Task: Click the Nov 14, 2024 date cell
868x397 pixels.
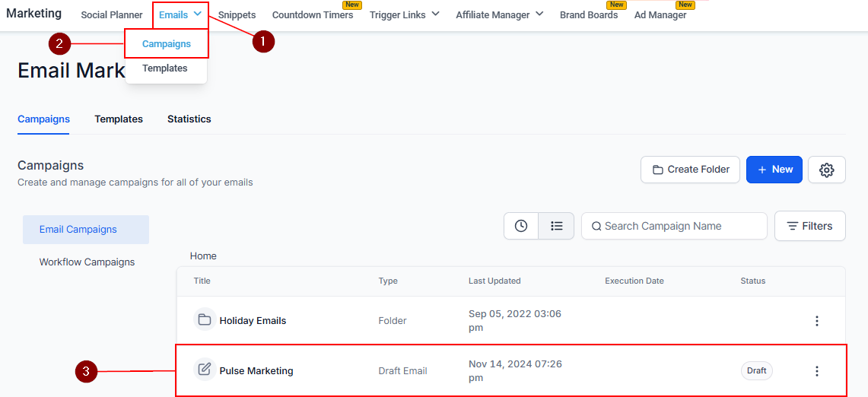Action: [x=515, y=371]
